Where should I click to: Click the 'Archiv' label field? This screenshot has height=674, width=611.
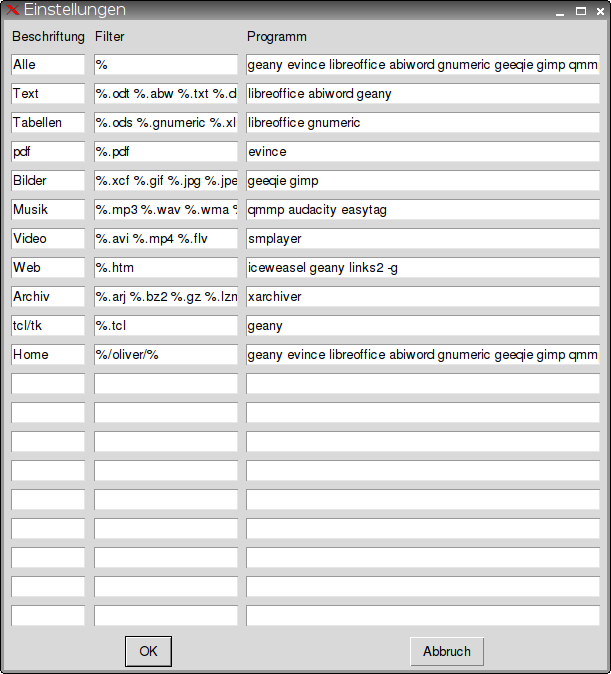click(x=48, y=297)
